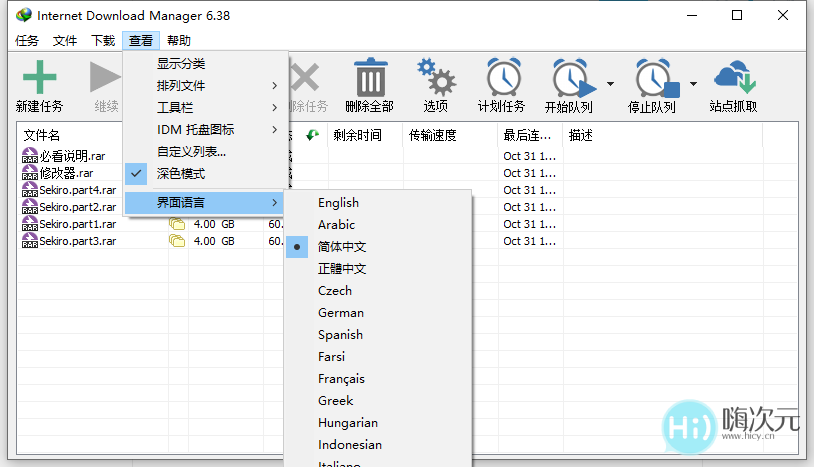The width and height of the screenshot is (814, 467).
Task: Choose 显示分类 from the view menu
Action: pos(206,64)
